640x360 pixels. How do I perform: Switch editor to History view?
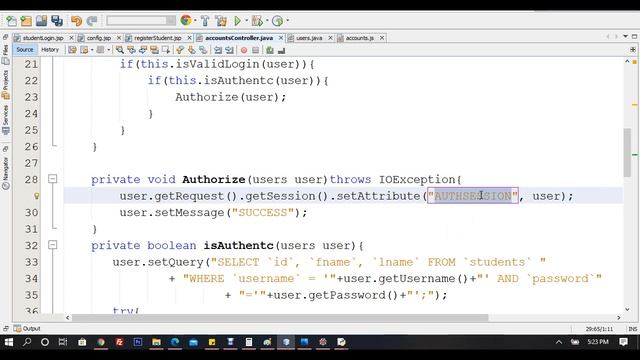click(50, 50)
